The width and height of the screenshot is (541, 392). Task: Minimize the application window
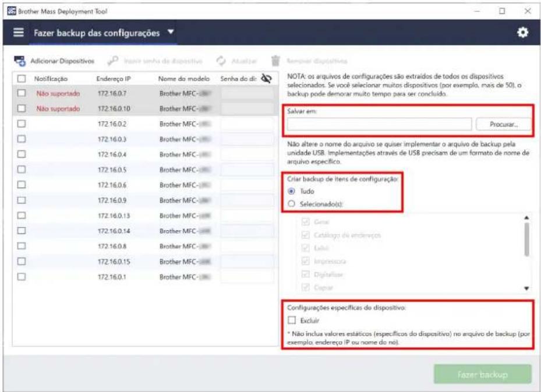477,11
